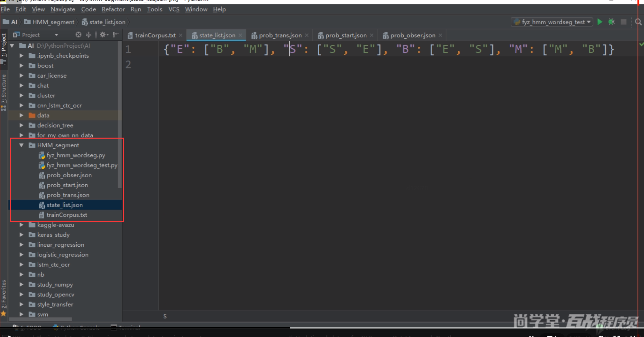Click HMM_segment breadcrumb in navigation bar
The width and height of the screenshot is (644, 337).
(x=49, y=22)
